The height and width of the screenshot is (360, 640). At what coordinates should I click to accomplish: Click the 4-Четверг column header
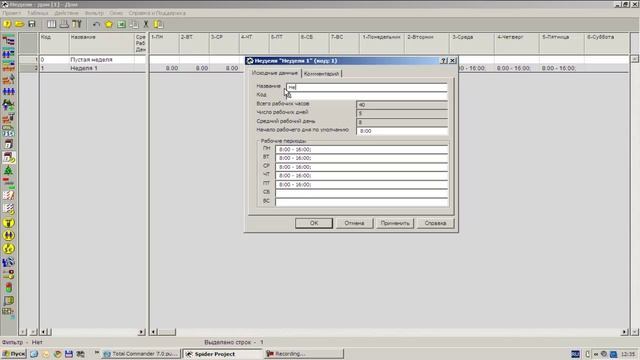(x=516, y=43)
